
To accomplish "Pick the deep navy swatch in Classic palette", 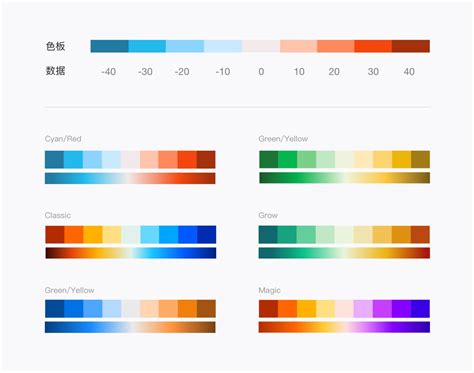I will tap(207, 235).
